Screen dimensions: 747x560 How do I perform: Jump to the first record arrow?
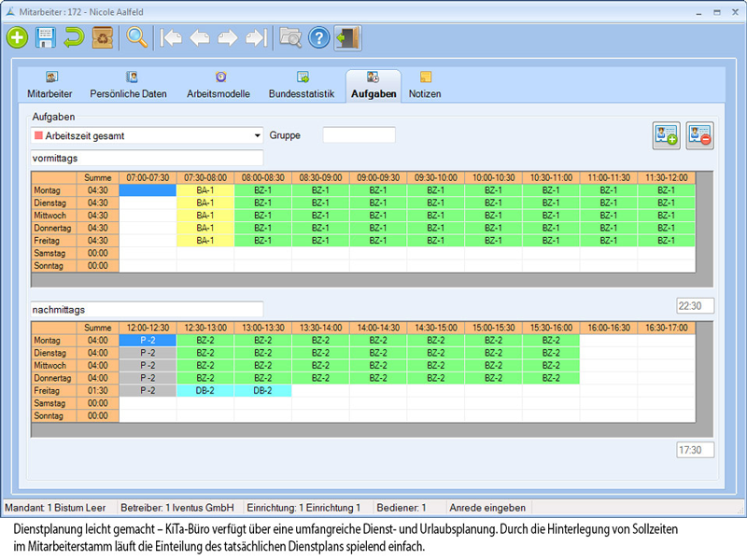click(x=171, y=37)
